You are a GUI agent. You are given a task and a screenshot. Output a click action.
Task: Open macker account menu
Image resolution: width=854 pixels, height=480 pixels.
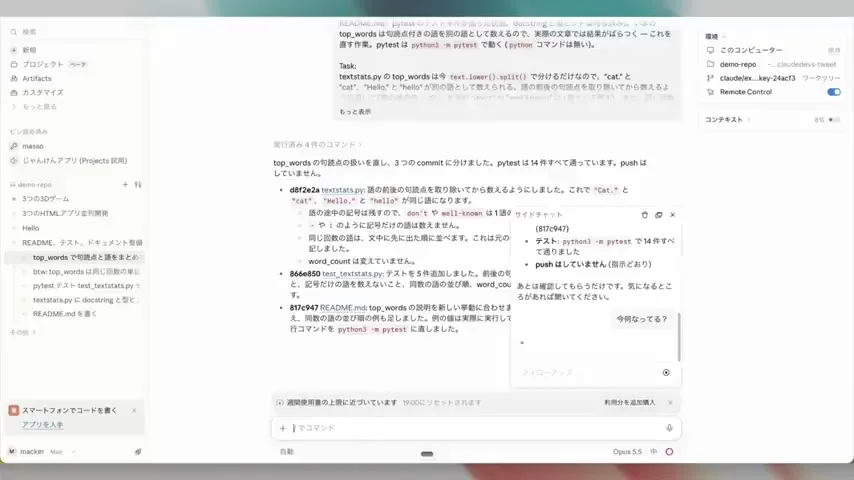41,452
